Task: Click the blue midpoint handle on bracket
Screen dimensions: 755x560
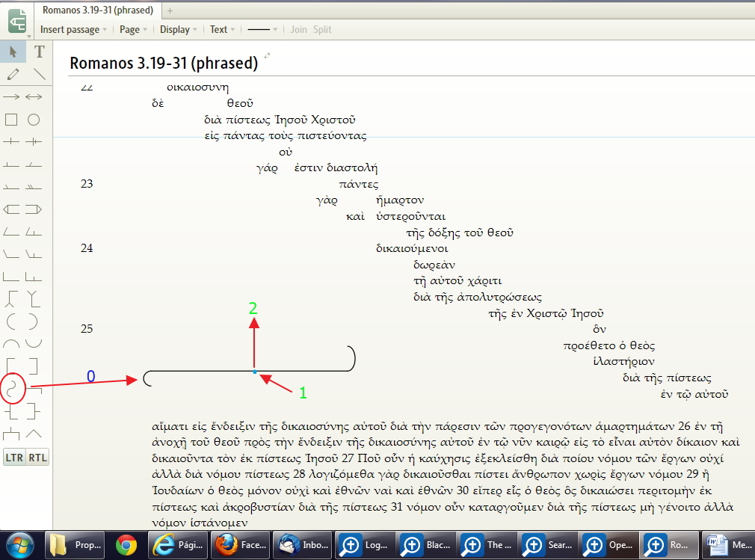Action: coord(255,372)
